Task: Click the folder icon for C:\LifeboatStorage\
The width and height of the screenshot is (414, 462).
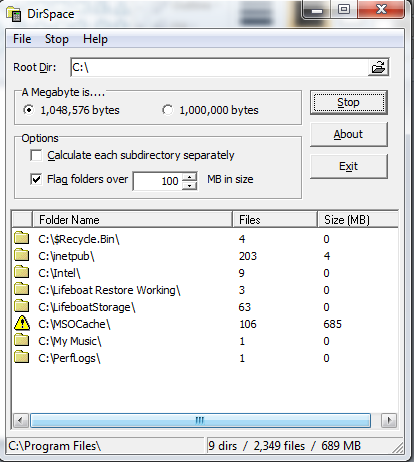Action: click(22, 306)
